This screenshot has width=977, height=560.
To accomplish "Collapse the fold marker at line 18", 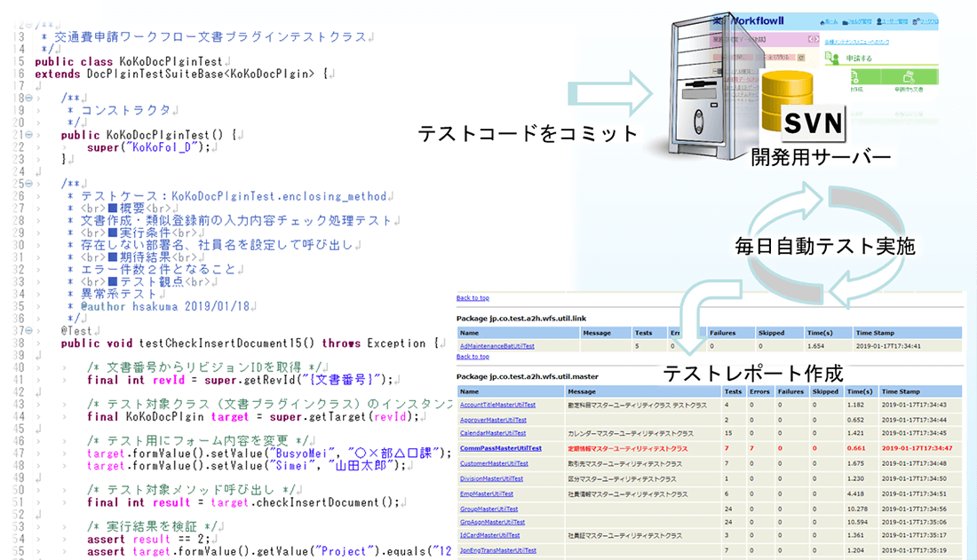I will tap(28, 98).
